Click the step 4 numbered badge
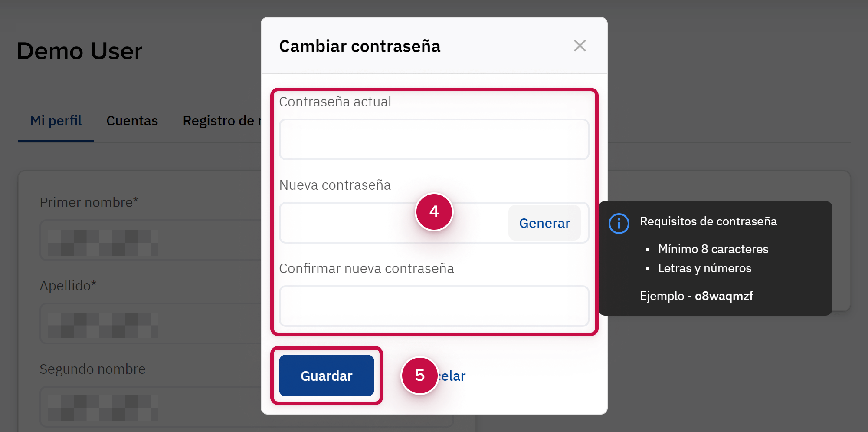 click(x=434, y=212)
